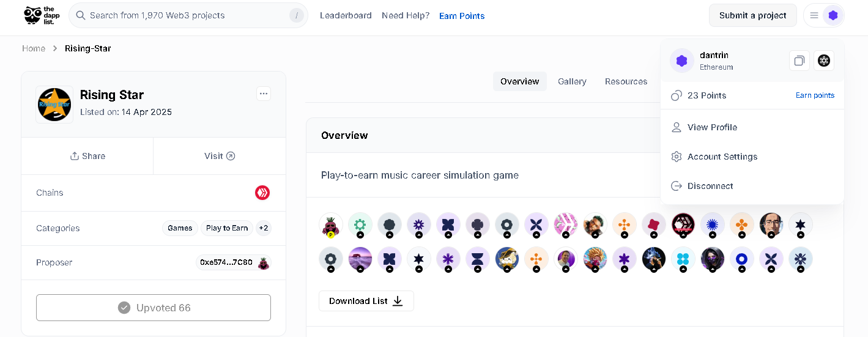The height and width of the screenshot is (337, 868).
Task: Click the Submit a project button
Action: pyautogui.click(x=753, y=15)
